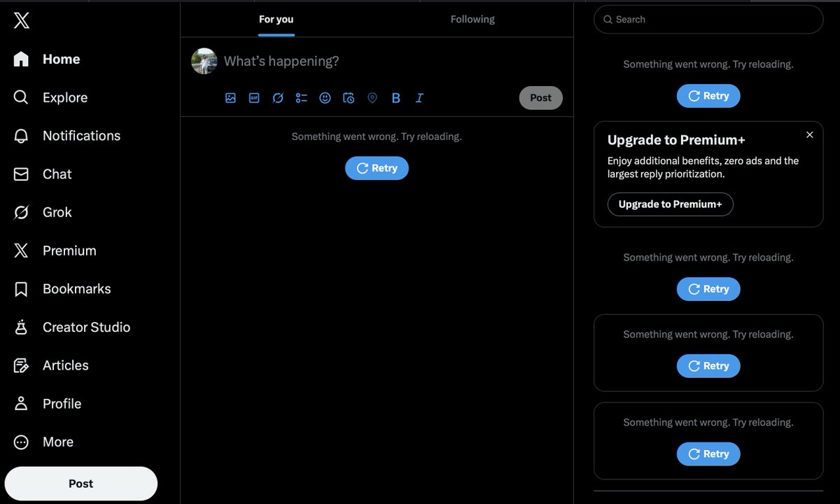This screenshot has width=840, height=504.
Task: Retry the last bordered error card
Action: [x=708, y=454]
